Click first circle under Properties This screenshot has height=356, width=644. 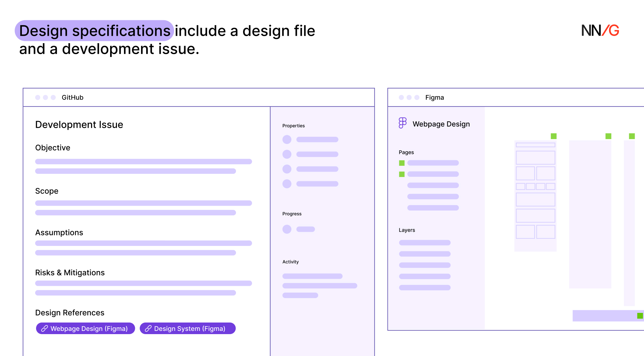287,139
